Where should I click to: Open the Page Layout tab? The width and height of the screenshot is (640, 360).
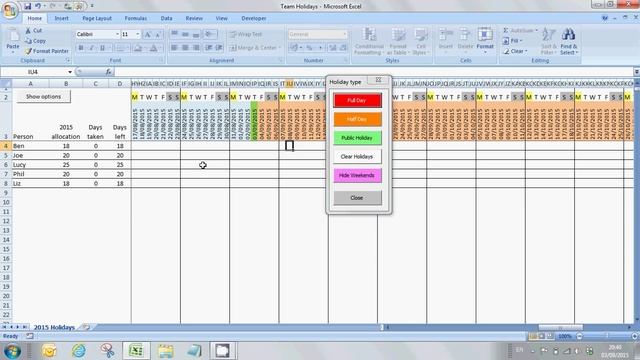[97, 18]
